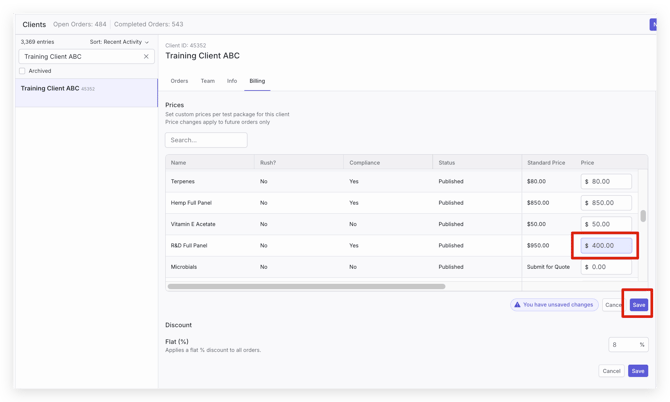
Task: Go to the Info tab
Action: (232, 81)
